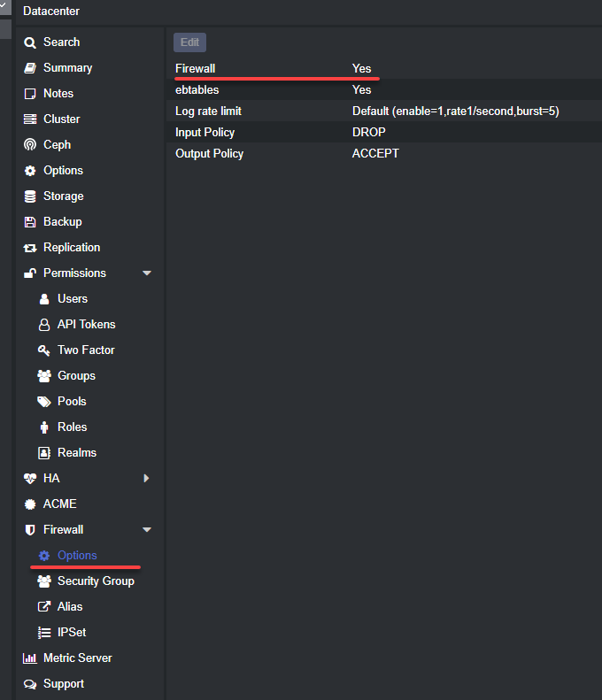The image size is (602, 700).
Task: Collapse the Permissions section arrow
Action: pos(147,273)
